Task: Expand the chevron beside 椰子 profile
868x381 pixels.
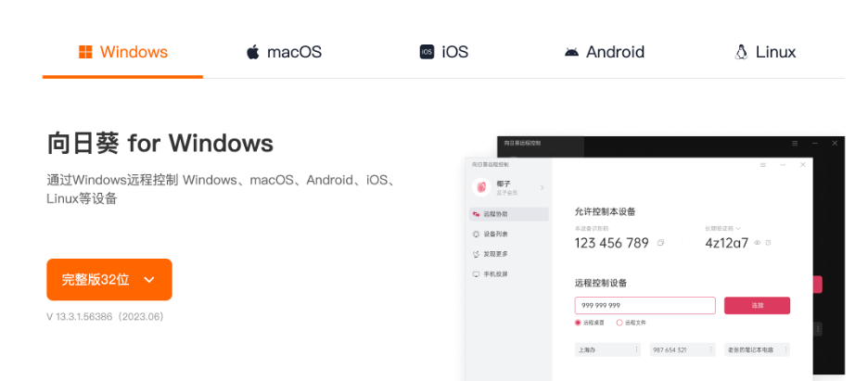Action: pyautogui.click(x=542, y=188)
